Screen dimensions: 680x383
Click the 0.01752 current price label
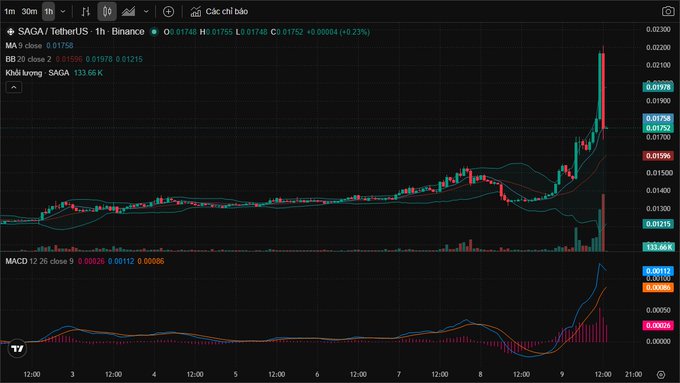658,128
